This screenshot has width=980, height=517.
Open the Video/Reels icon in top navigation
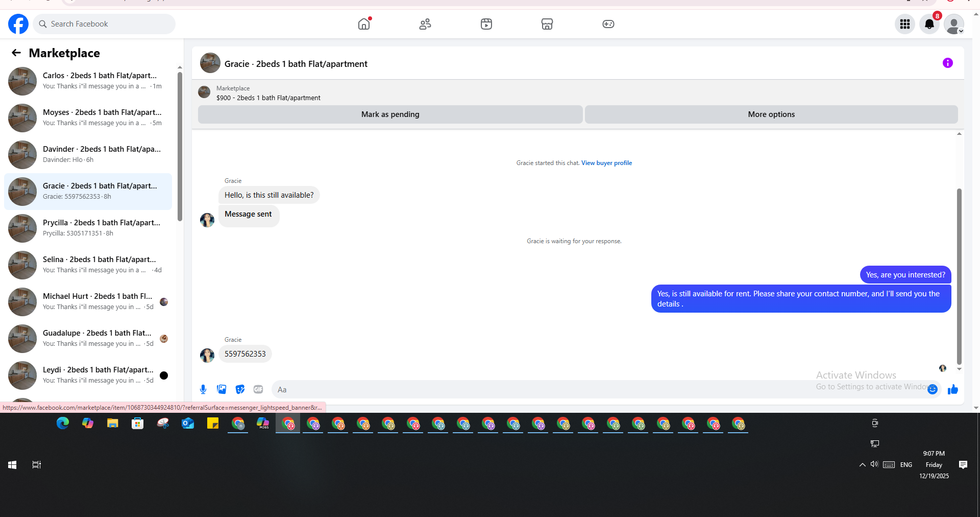pyautogui.click(x=486, y=24)
